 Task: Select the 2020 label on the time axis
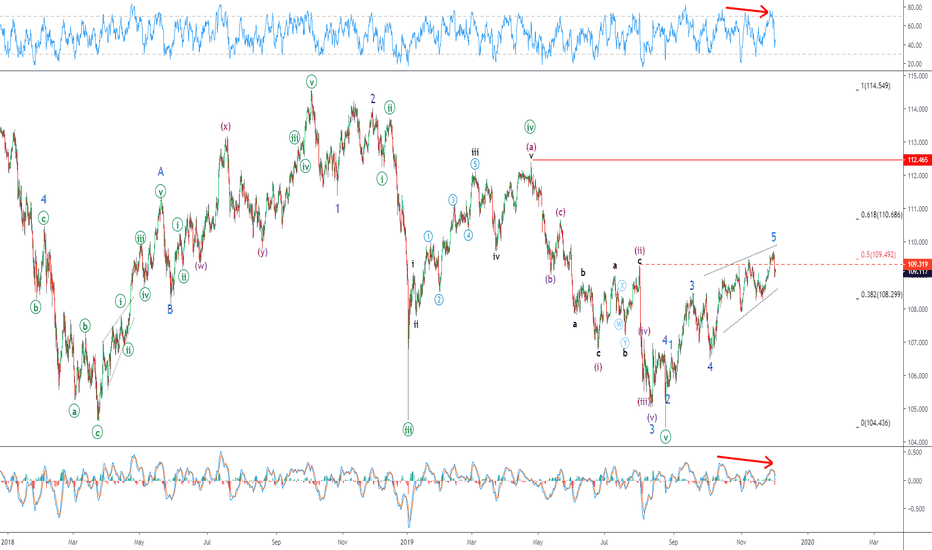(808, 540)
